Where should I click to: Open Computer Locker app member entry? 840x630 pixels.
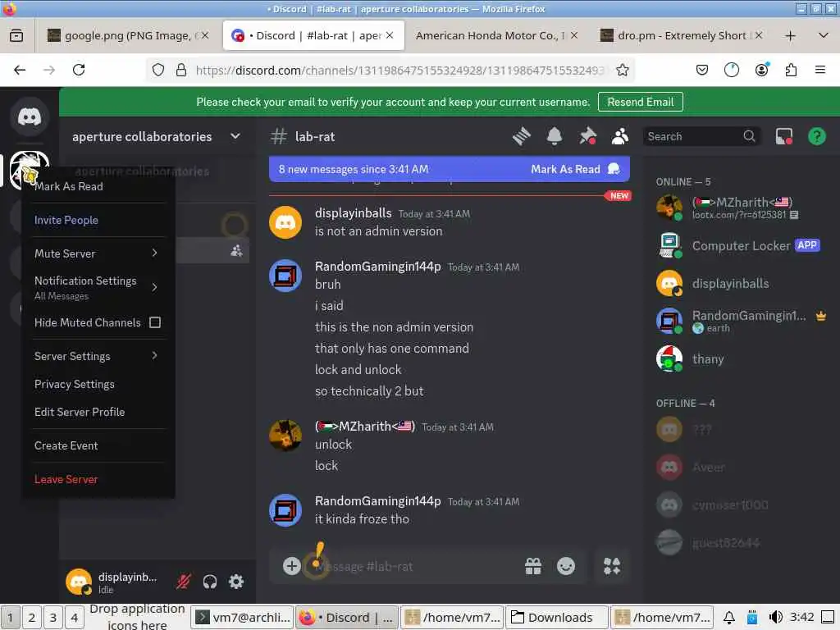coord(742,246)
